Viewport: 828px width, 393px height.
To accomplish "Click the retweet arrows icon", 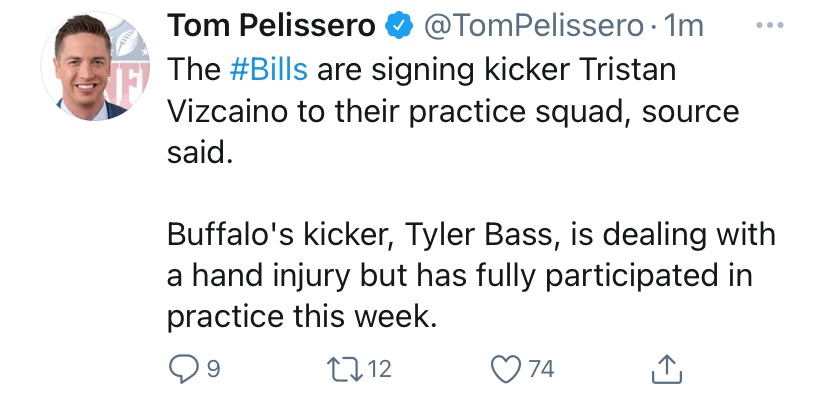I will pyautogui.click(x=344, y=368).
